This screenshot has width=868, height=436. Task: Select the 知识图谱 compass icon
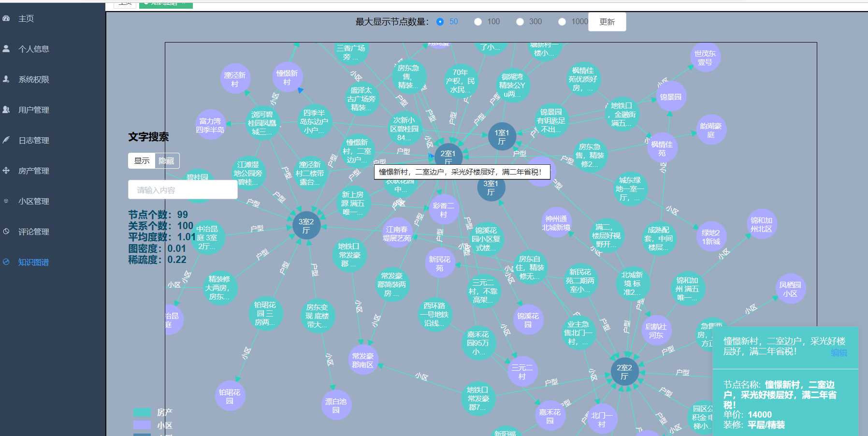[x=5, y=262]
